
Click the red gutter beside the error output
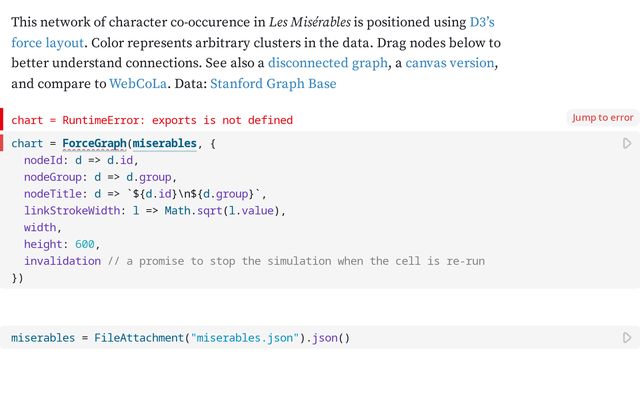(x=3, y=119)
